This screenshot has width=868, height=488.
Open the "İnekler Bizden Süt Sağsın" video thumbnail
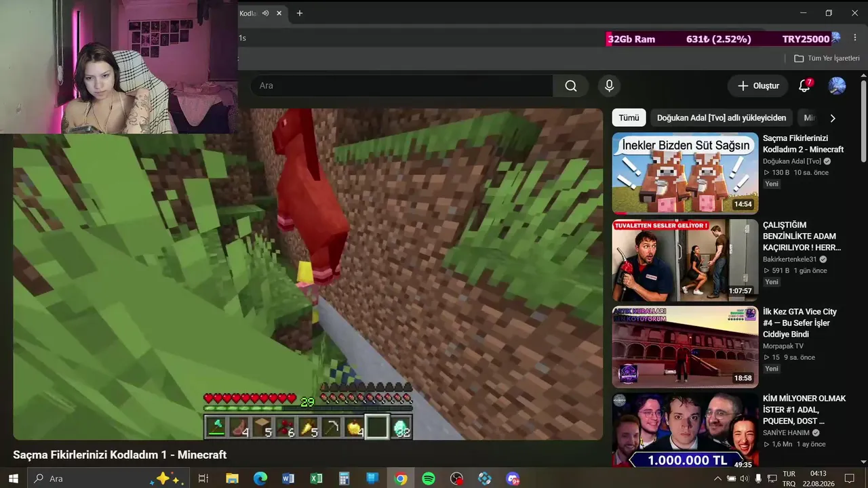click(x=685, y=174)
